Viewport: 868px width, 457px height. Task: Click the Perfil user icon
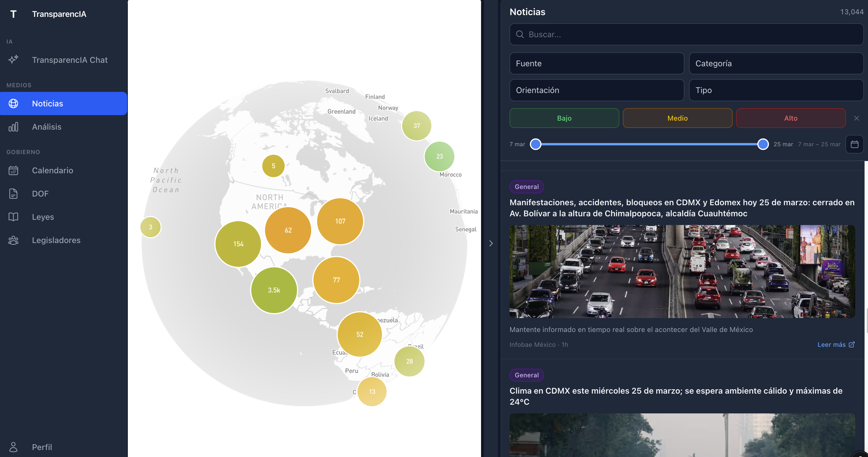tap(13, 447)
